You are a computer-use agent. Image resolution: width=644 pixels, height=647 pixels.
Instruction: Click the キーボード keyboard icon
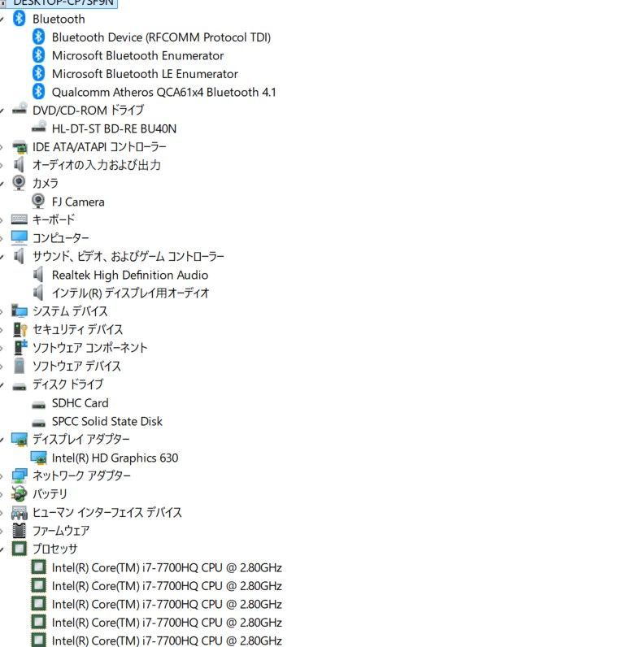click(x=20, y=219)
